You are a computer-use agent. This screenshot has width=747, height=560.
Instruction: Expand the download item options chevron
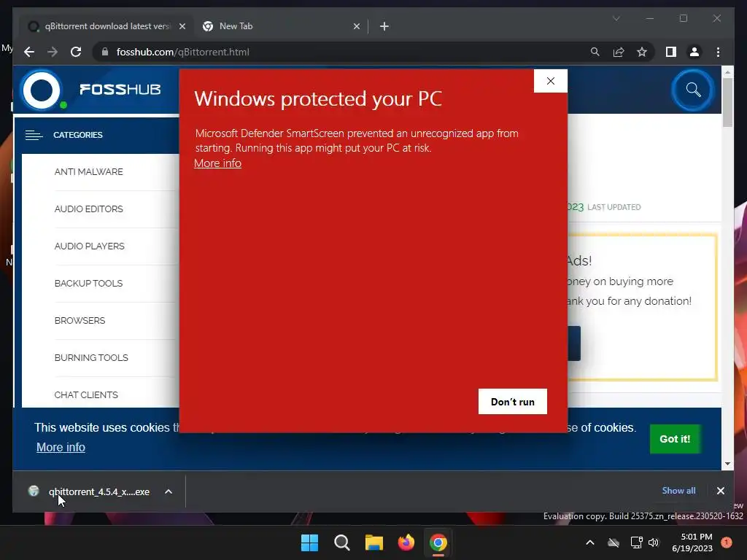tap(169, 491)
